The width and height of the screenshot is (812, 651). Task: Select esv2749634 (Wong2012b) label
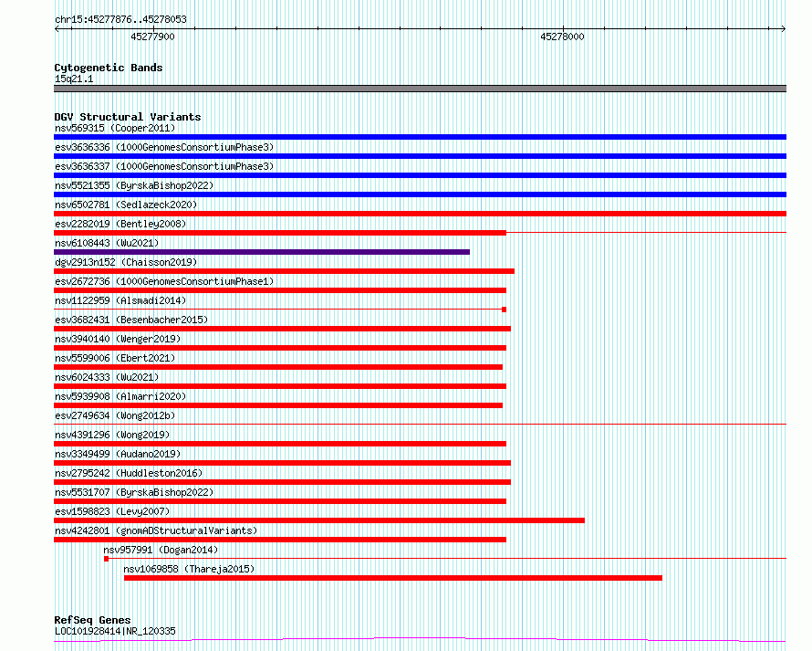coord(115,415)
